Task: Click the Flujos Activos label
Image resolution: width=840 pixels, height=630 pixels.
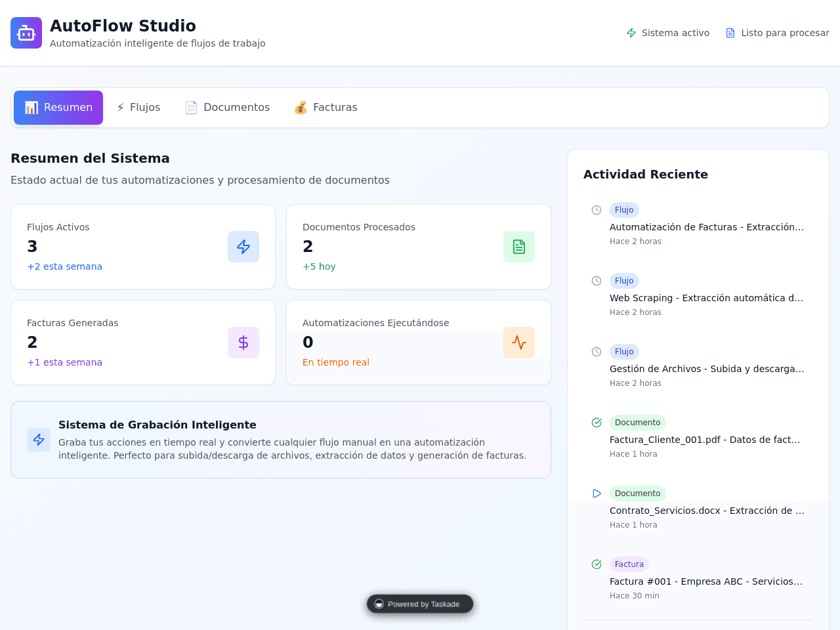Action: tap(58, 227)
